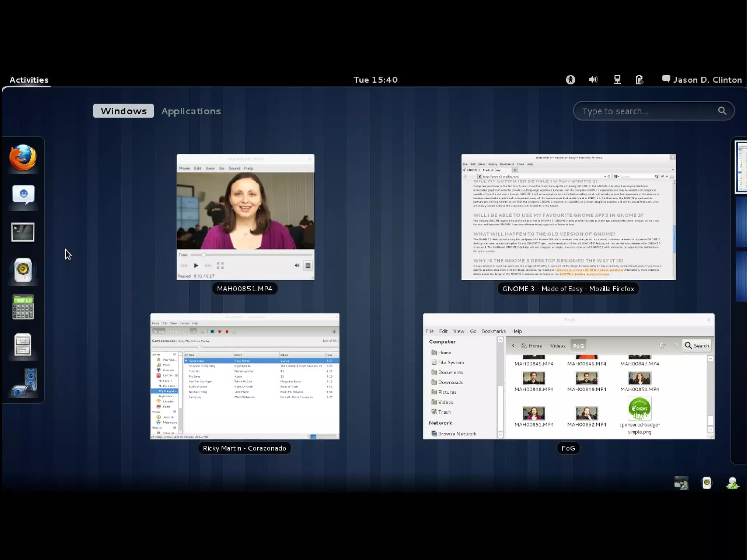
Task: Launch Firefox from the dash
Action: click(23, 158)
